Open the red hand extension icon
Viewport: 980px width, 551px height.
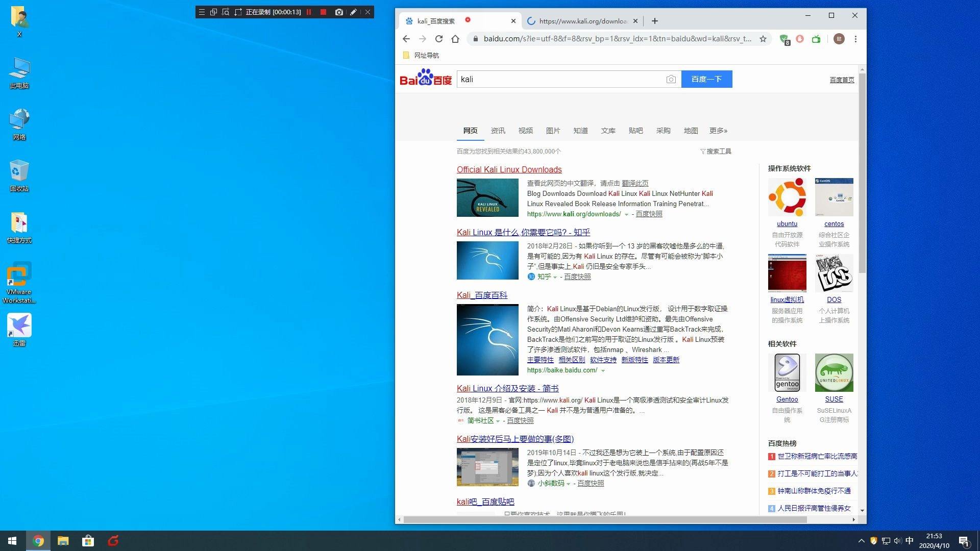coord(800,39)
